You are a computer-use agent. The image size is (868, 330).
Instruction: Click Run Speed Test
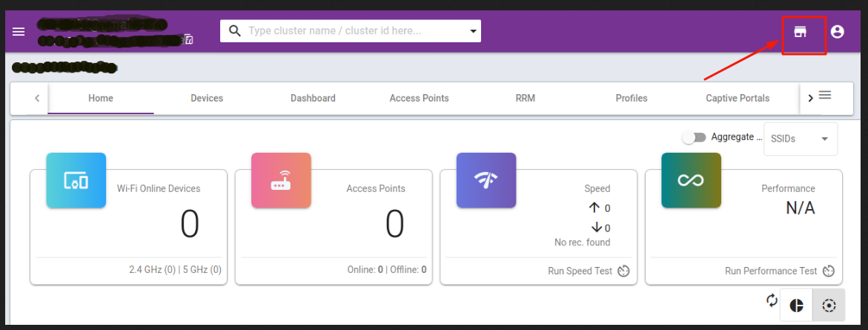point(580,271)
